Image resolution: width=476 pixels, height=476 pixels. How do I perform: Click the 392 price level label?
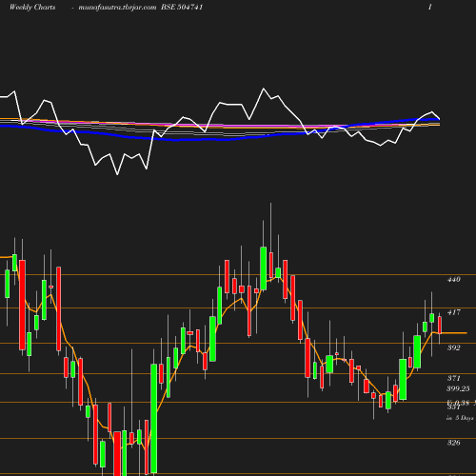tap(454, 347)
